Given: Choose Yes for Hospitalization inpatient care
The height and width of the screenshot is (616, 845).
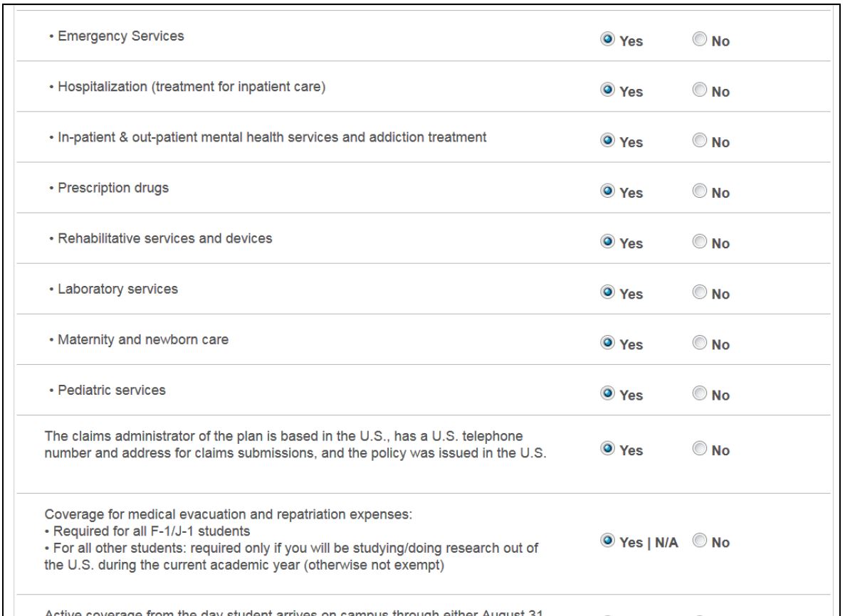Looking at the screenshot, I should 607,90.
